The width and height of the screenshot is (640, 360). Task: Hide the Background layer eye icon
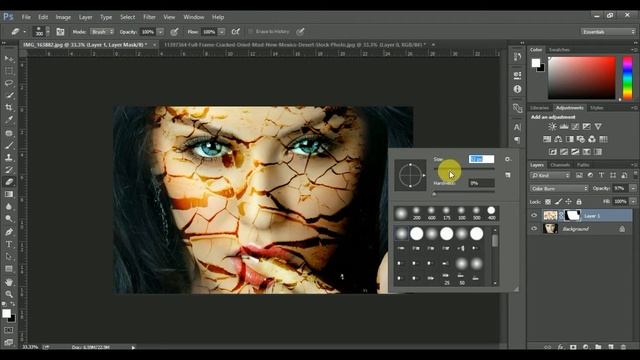(x=534, y=229)
